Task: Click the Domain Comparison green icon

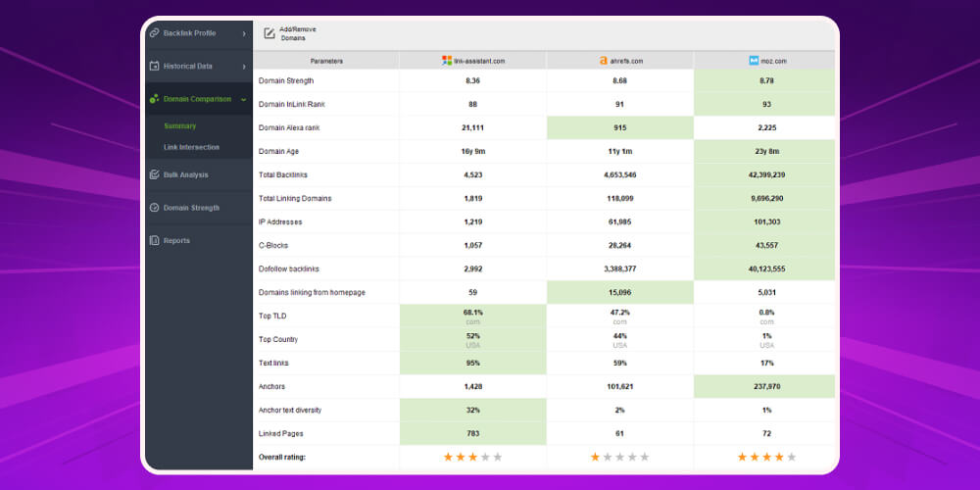Action: pos(155,99)
